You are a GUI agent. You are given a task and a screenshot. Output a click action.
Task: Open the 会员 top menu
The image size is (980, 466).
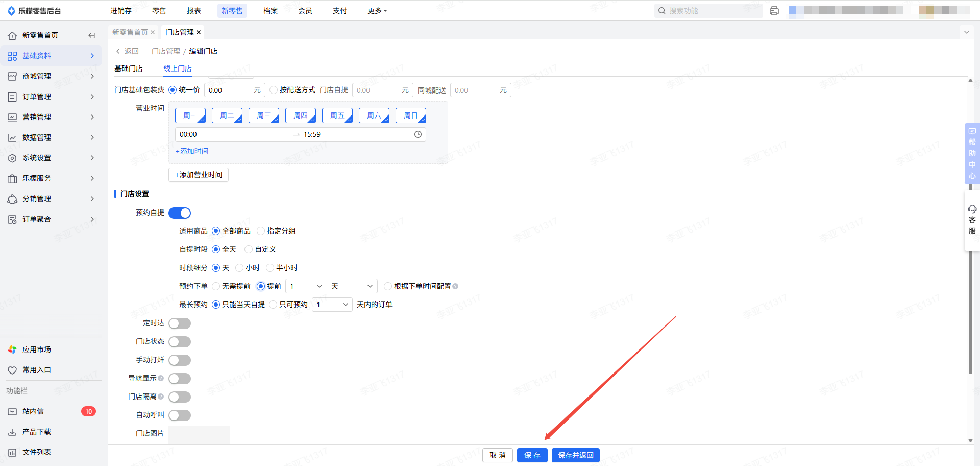click(305, 11)
